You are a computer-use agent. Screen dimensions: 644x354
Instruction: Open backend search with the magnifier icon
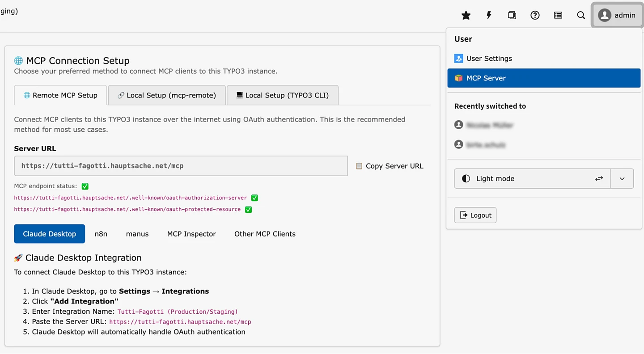pyautogui.click(x=580, y=15)
